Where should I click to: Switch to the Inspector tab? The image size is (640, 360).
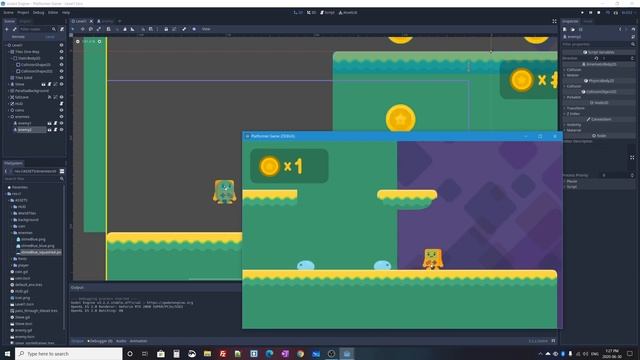point(570,21)
